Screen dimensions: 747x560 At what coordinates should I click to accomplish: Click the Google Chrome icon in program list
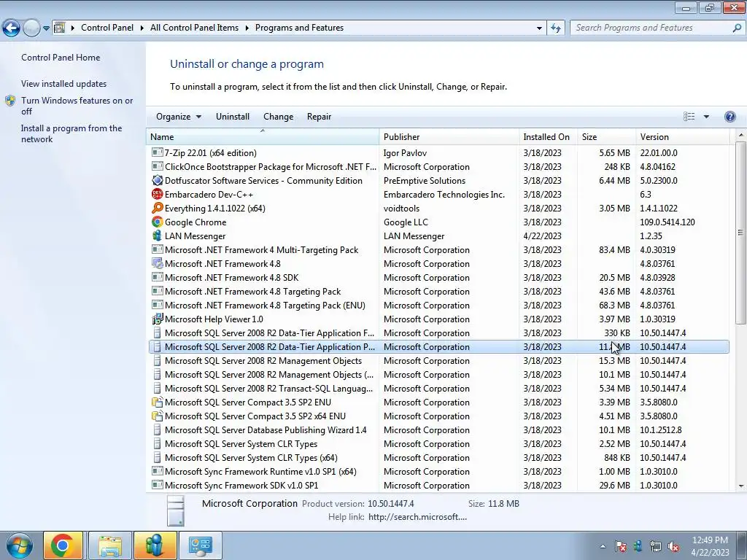[158, 222]
